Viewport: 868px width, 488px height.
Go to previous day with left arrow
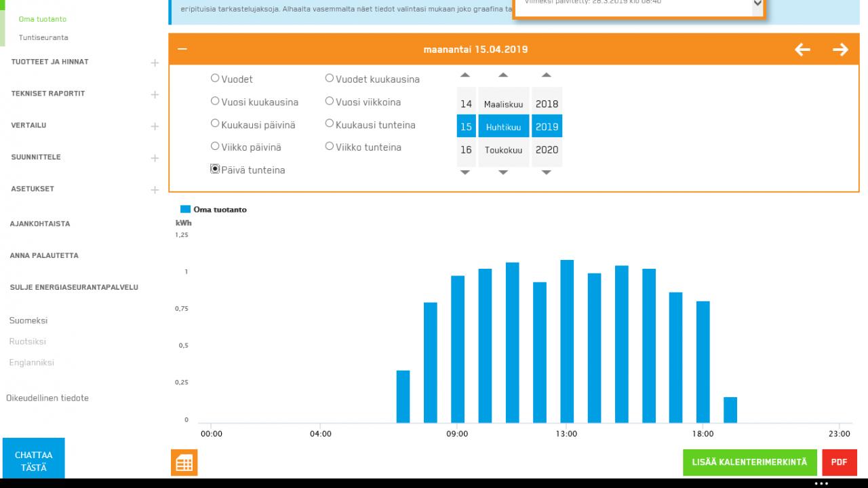tap(802, 50)
